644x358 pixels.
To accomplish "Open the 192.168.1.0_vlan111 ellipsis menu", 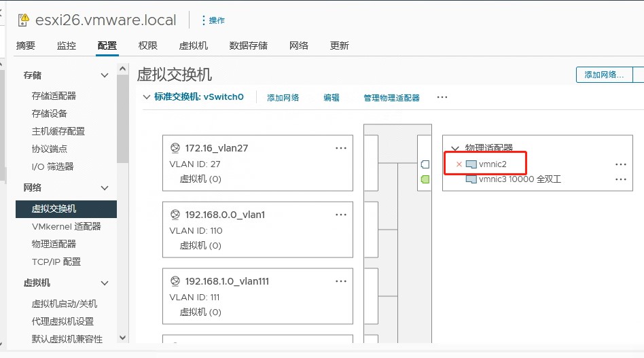I will click(x=341, y=281).
